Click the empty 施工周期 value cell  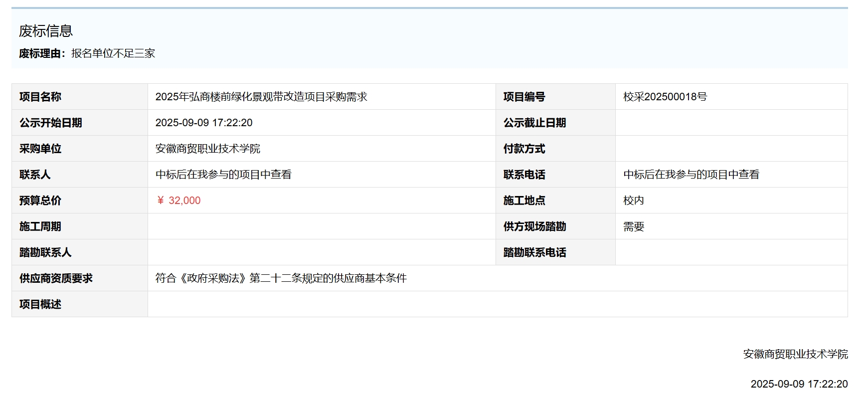click(321, 226)
